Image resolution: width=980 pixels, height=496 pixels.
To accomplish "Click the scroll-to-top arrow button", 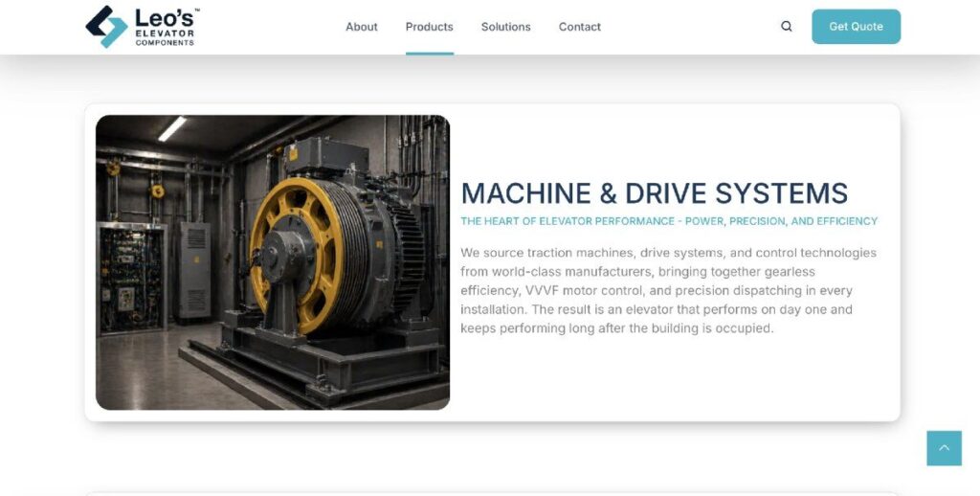I will tap(944, 448).
